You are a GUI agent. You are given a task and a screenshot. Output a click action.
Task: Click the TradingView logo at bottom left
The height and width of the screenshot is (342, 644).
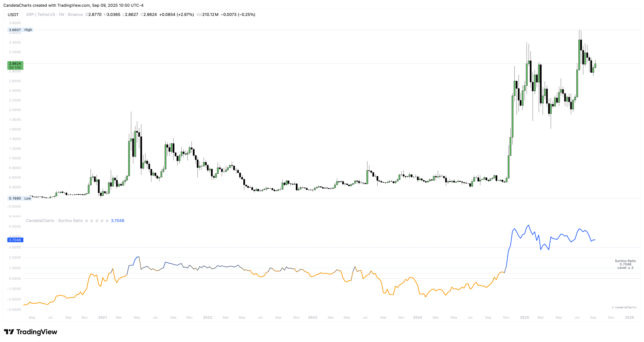30,332
